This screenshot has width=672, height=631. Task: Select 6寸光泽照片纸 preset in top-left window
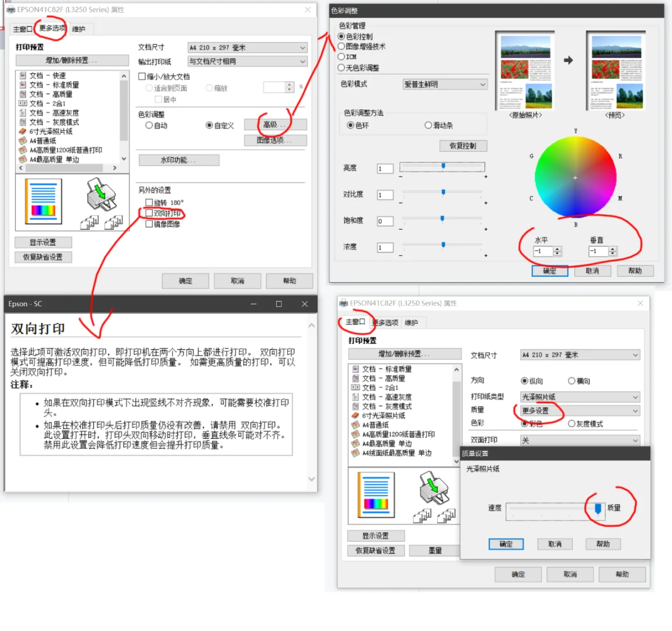[x=46, y=131]
